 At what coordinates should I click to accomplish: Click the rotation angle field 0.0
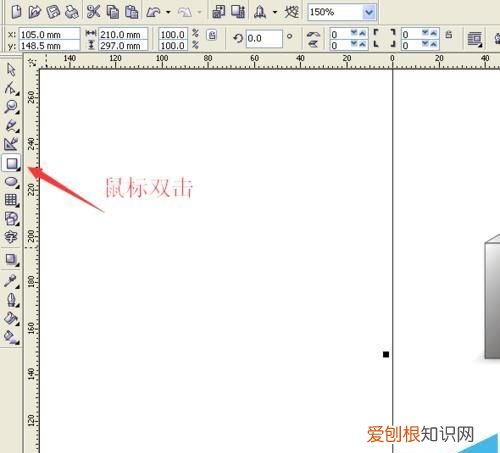point(264,38)
